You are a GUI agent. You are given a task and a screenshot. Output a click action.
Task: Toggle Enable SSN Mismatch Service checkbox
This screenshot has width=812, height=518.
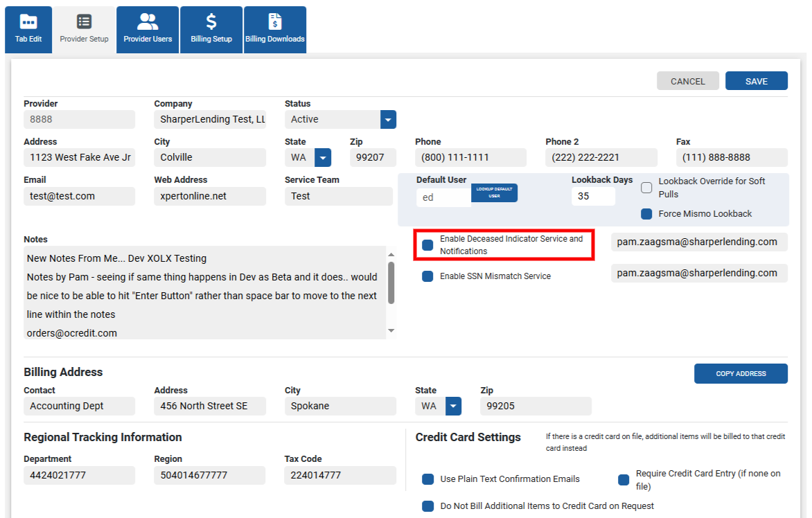(427, 276)
